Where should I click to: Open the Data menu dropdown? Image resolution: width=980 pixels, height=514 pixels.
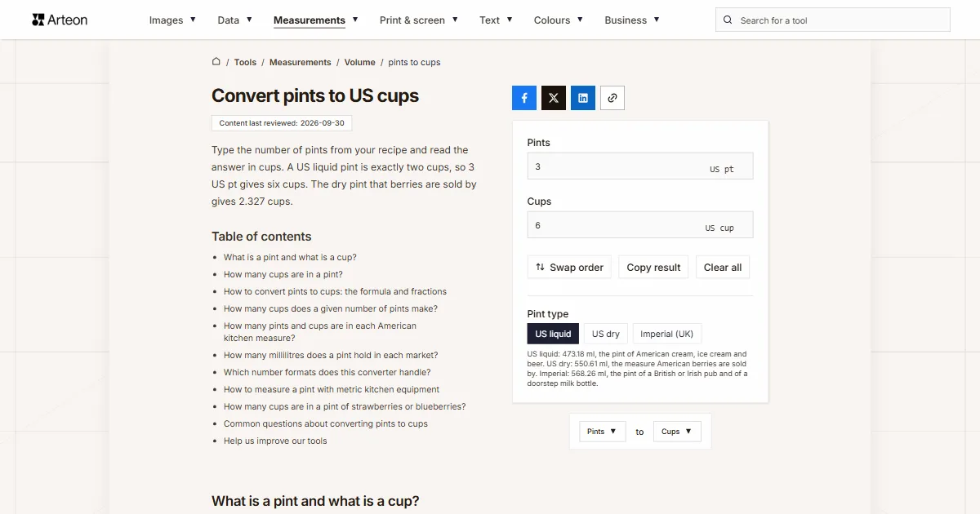tap(234, 20)
